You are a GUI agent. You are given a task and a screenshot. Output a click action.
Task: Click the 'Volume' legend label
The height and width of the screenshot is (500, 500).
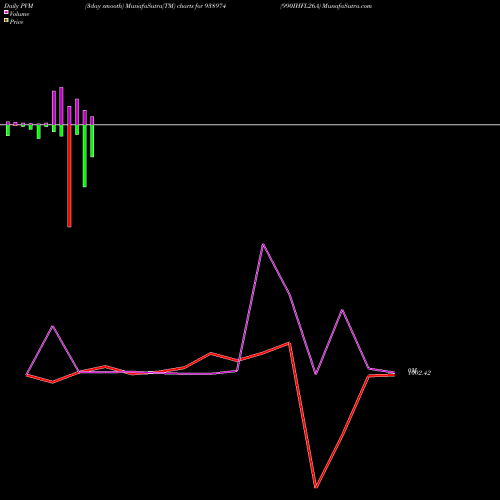[x=19, y=14]
